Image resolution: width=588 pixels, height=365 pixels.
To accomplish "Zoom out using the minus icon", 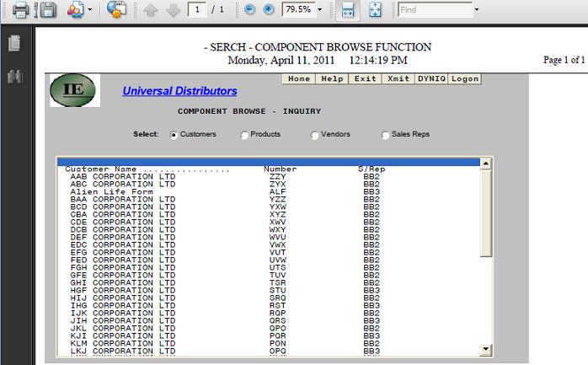I will click(x=251, y=10).
